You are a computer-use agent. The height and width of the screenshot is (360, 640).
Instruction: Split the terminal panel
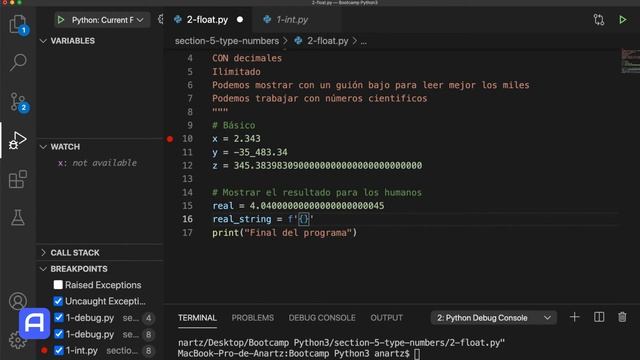click(x=599, y=317)
